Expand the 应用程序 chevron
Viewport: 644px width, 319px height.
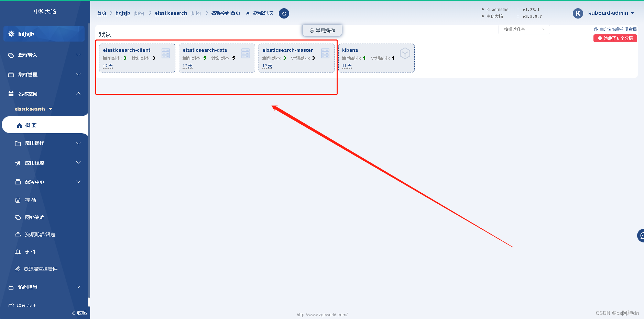click(78, 162)
